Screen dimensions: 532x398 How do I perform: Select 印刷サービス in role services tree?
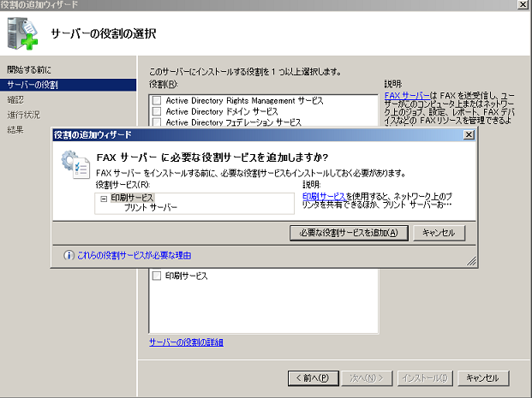[x=132, y=198]
